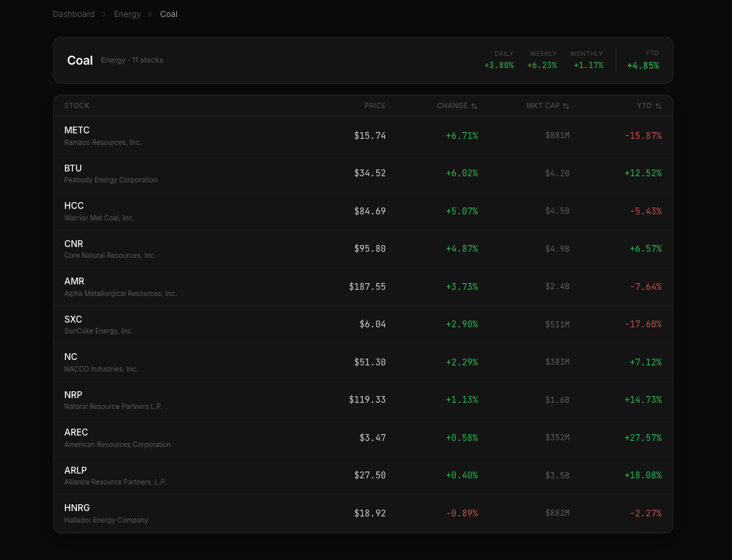Open the NC ticker
The image size is (732, 560).
click(x=71, y=357)
